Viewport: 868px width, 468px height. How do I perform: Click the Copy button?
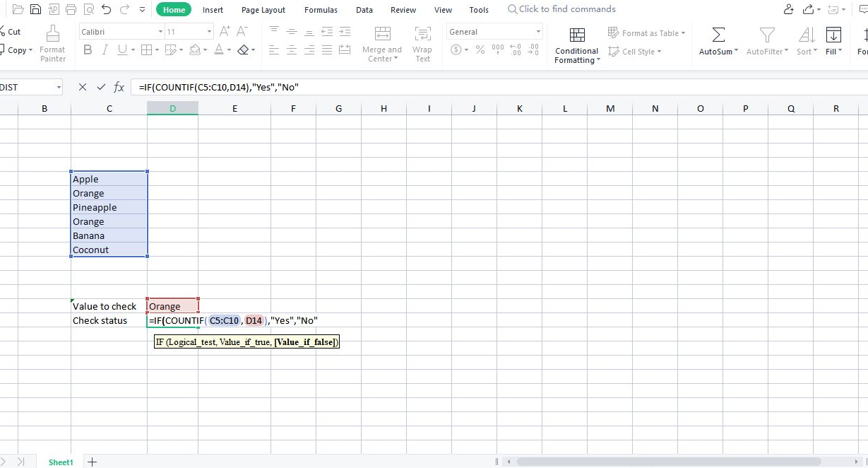tap(17, 50)
